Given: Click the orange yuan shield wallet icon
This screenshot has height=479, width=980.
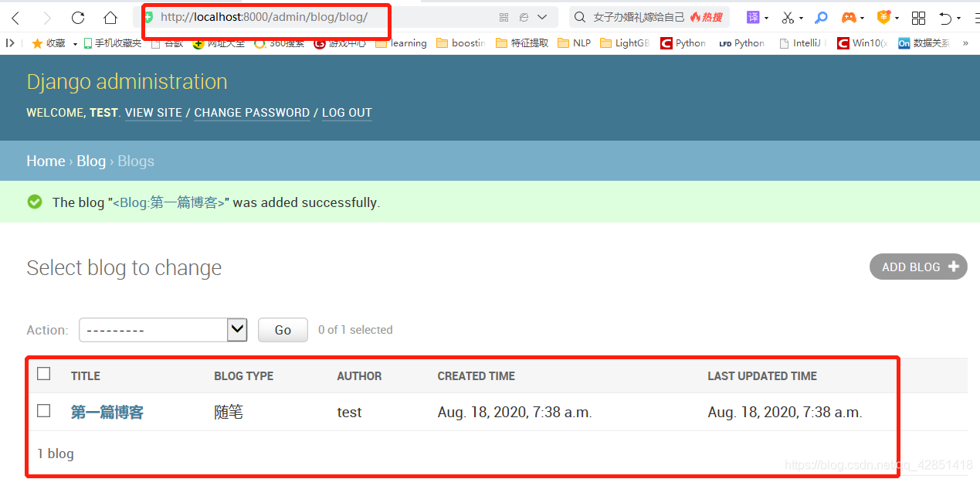Looking at the screenshot, I should (883, 17).
